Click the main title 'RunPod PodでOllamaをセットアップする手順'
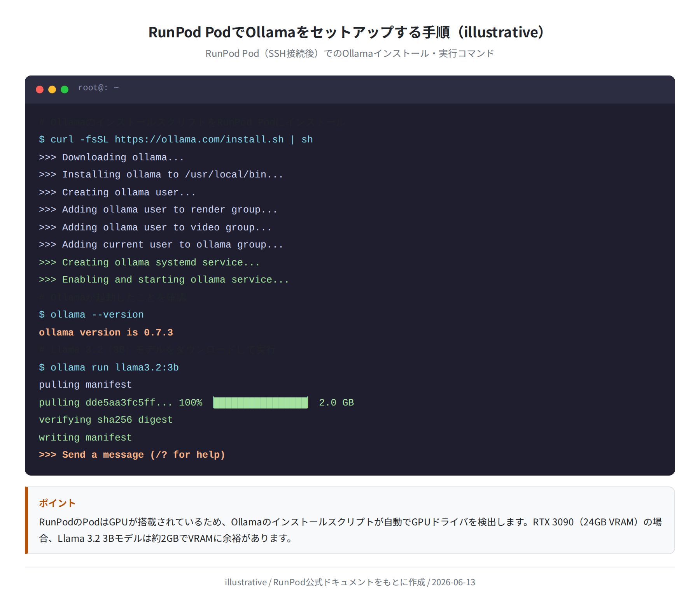700x604 pixels. [x=346, y=32]
